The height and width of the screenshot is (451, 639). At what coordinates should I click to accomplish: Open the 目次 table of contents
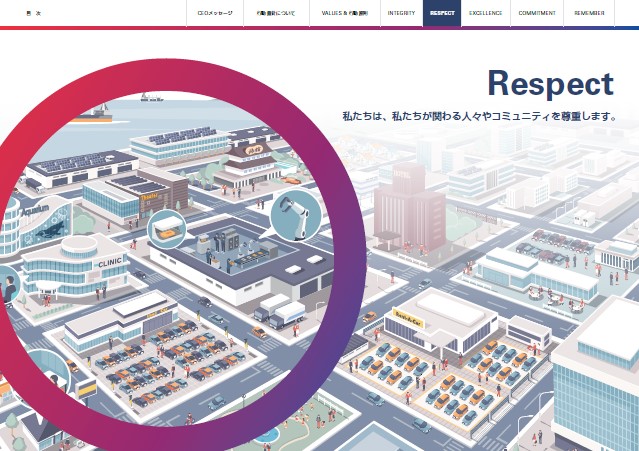[x=32, y=14]
